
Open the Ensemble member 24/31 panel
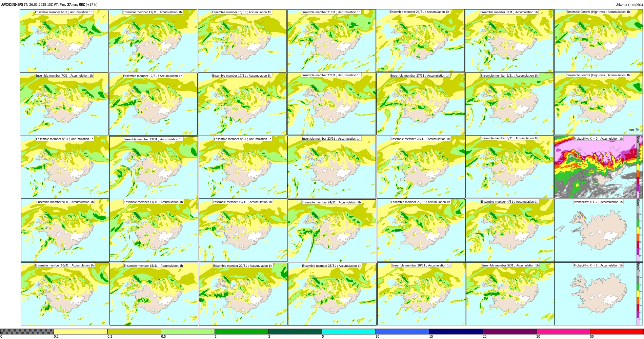(x=332, y=231)
